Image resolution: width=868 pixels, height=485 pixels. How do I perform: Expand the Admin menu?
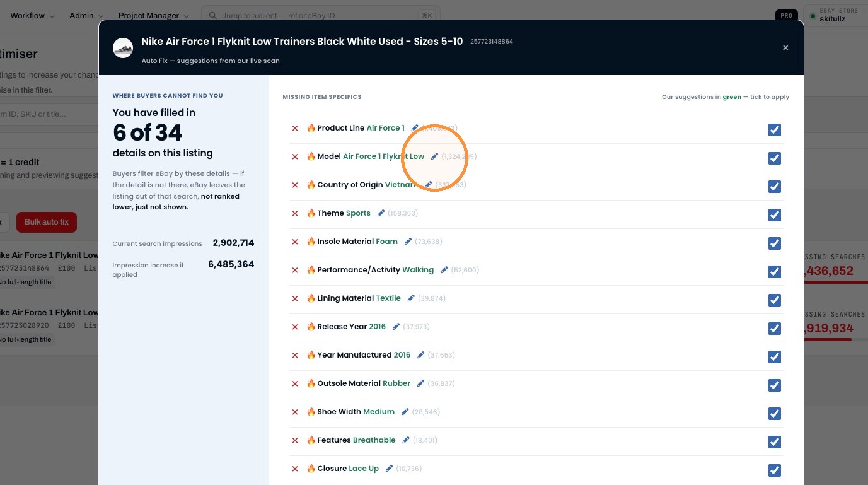tap(86, 15)
